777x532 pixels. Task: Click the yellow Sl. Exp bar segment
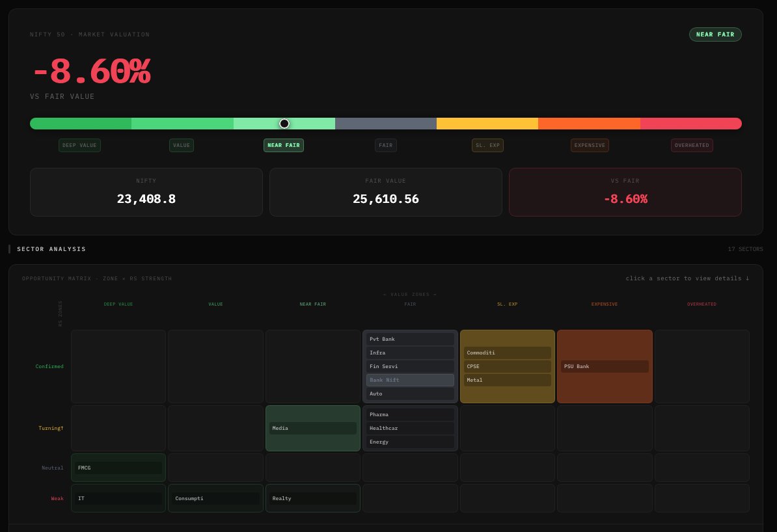(x=487, y=124)
